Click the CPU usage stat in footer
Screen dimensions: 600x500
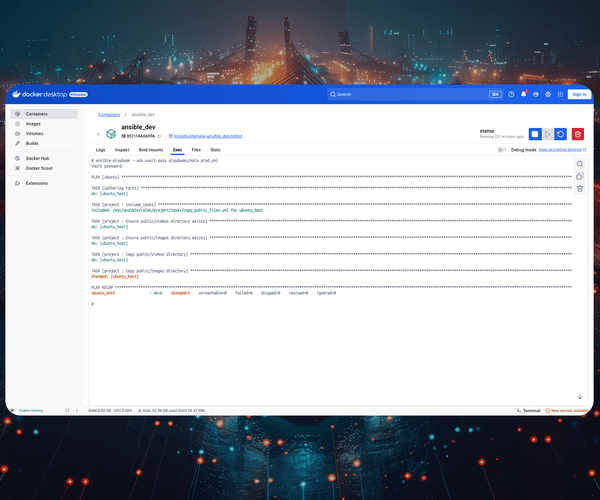[x=122, y=410]
